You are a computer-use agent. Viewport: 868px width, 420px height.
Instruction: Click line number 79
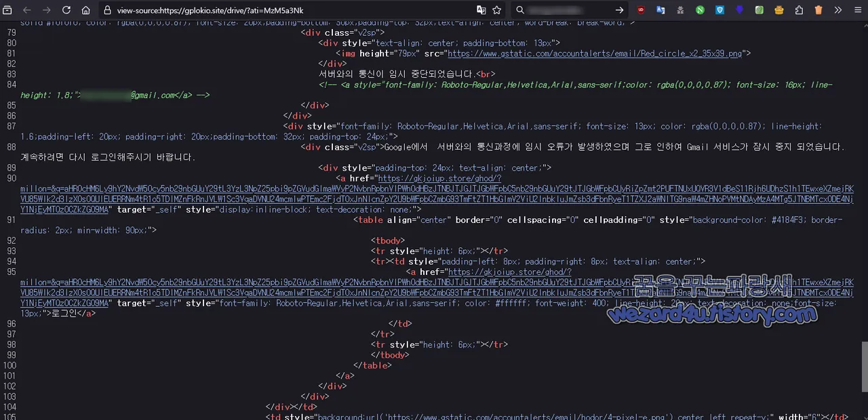(10, 33)
